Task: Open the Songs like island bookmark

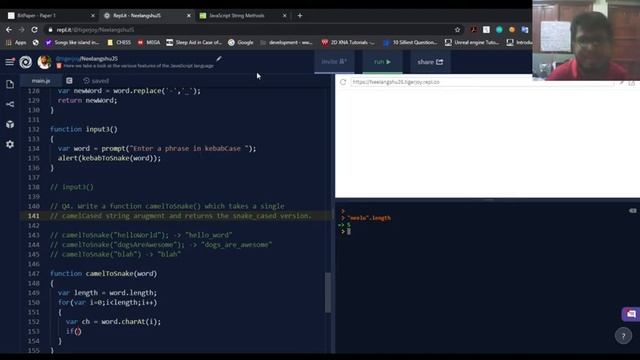Action: [72, 42]
